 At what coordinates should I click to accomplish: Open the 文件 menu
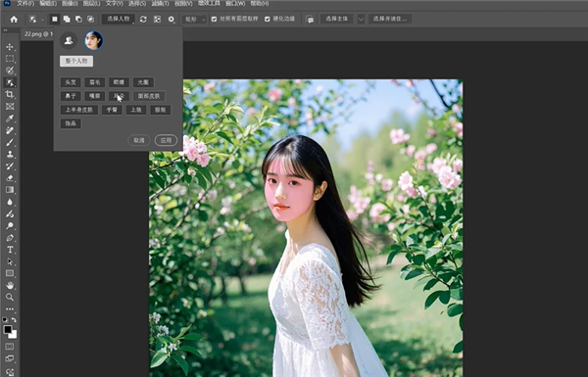pos(25,3)
